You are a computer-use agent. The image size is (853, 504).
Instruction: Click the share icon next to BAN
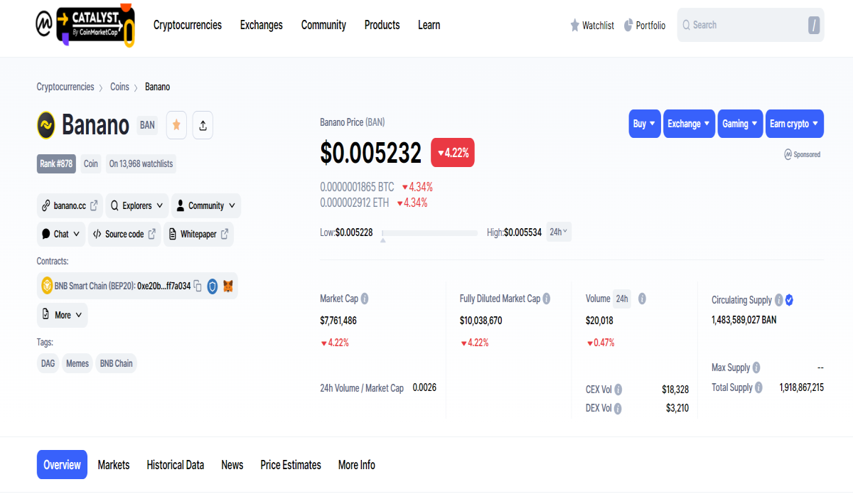pyautogui.click(x=203, y=125)
